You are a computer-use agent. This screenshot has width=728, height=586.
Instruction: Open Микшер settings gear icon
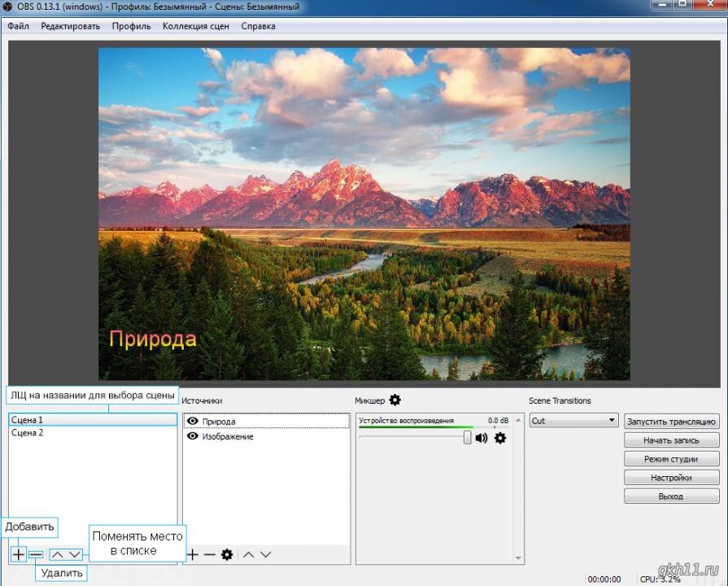click(x=395, y=400)
